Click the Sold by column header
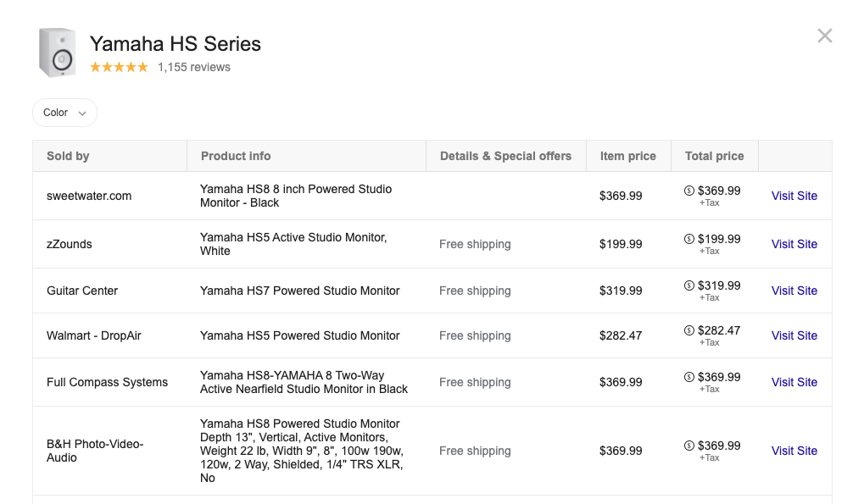The image size is (864, 504). point(68,156)
